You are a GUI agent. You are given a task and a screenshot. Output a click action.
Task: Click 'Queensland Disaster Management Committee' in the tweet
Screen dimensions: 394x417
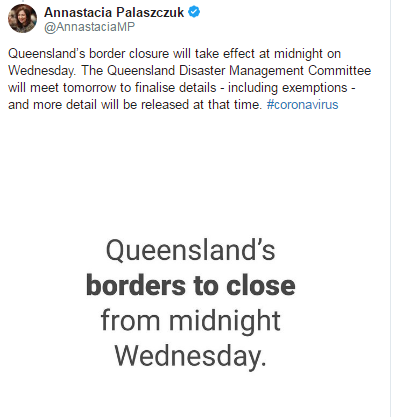(239, 71)
